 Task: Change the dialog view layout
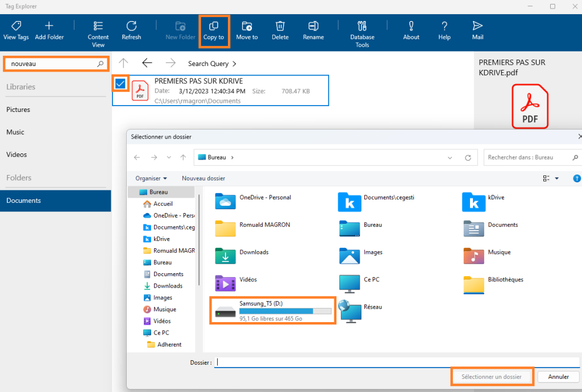(x=546, y=178)
